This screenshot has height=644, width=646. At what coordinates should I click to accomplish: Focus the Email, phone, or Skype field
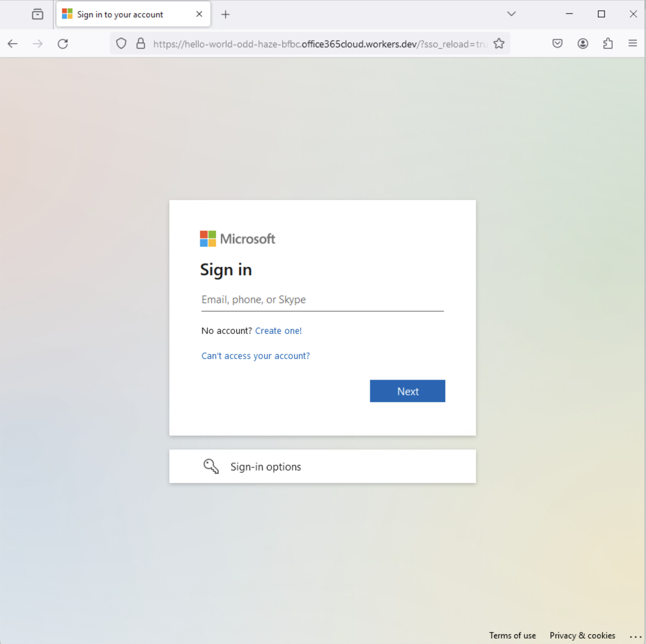point(322,300)
